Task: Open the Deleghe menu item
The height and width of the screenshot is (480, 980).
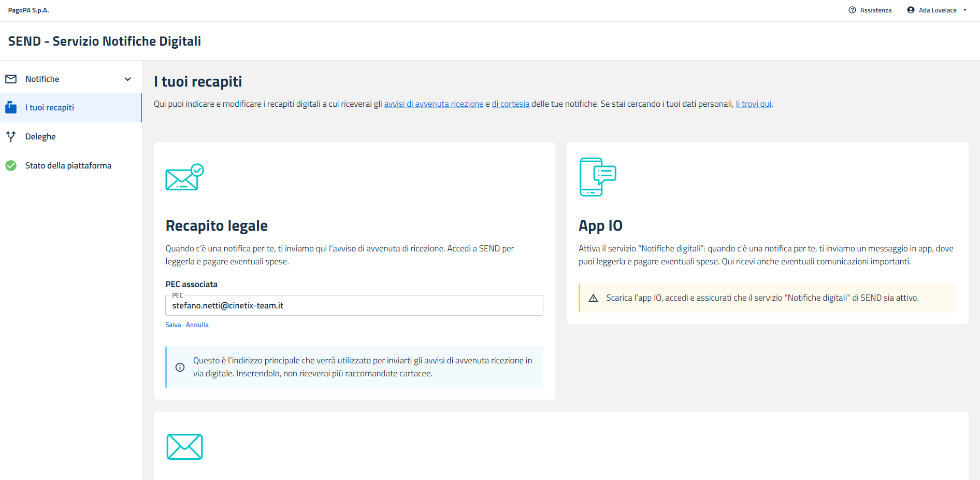Action: [x=40, y=137]
